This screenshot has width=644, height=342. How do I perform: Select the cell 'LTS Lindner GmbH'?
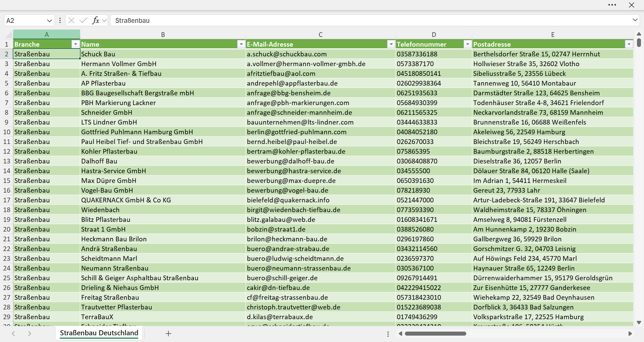(163, 122)
